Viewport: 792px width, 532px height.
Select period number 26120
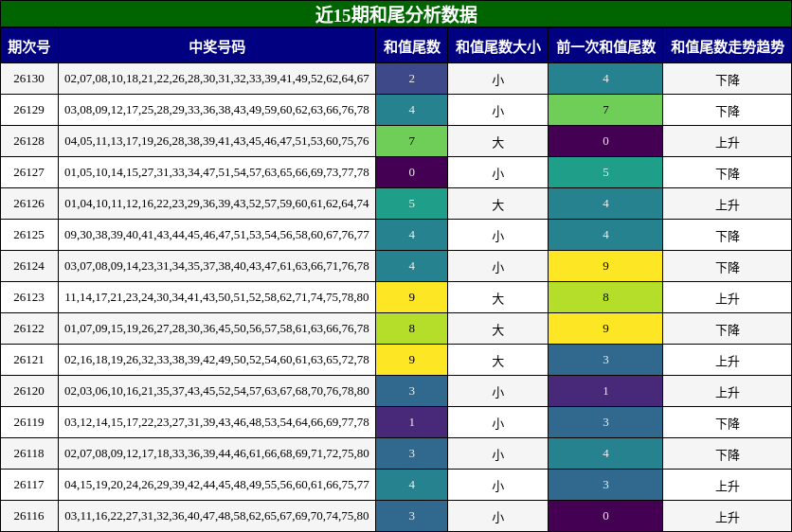pos(29,391)
